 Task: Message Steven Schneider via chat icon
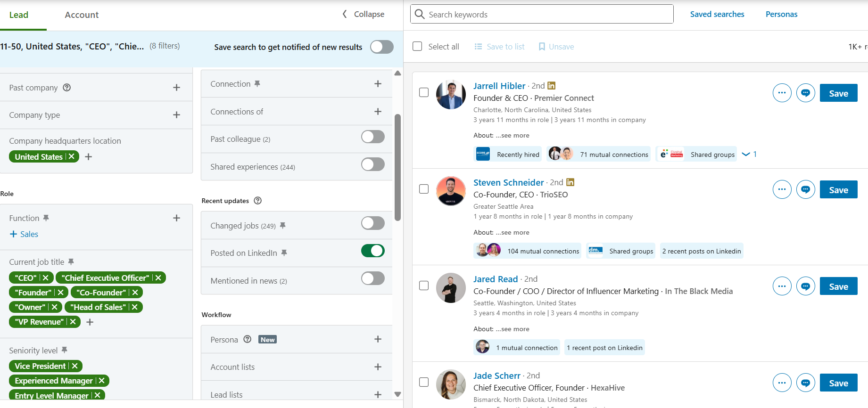tap(805, 189)
